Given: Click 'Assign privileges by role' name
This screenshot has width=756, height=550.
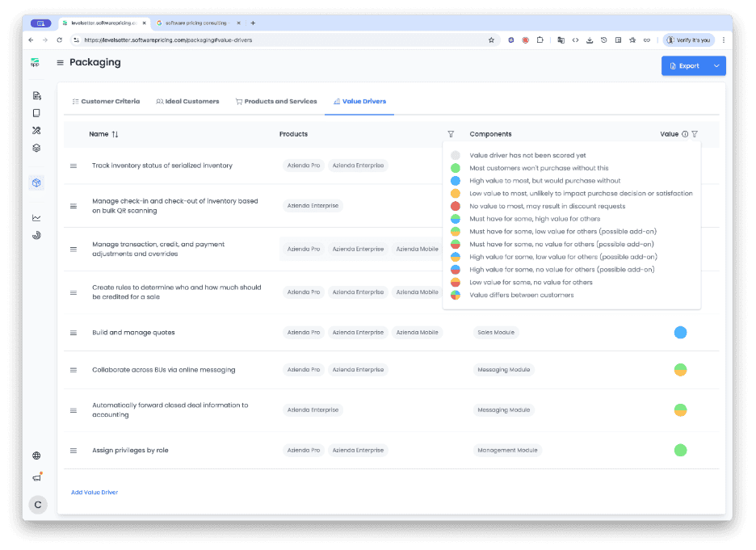Looking at the screenshot, I should pyautogui.click(x=130, y=450).
